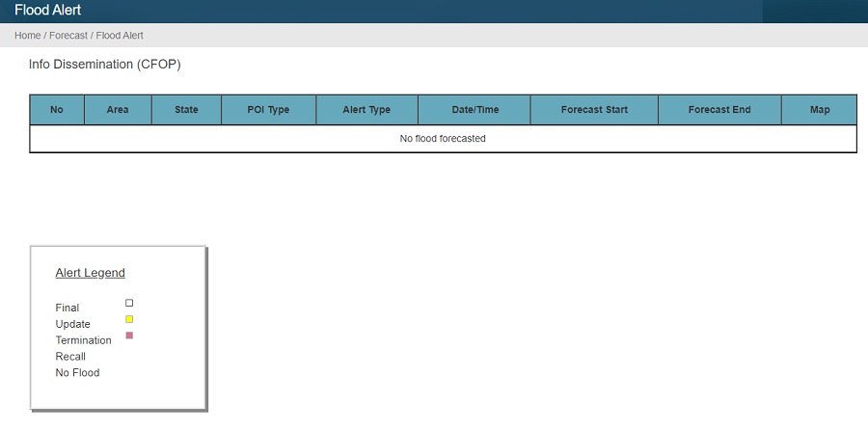Image resolution: width=868 pixels, height=430 pixels.
Task: Click the Alert Type column header
Action: (366, 110)
